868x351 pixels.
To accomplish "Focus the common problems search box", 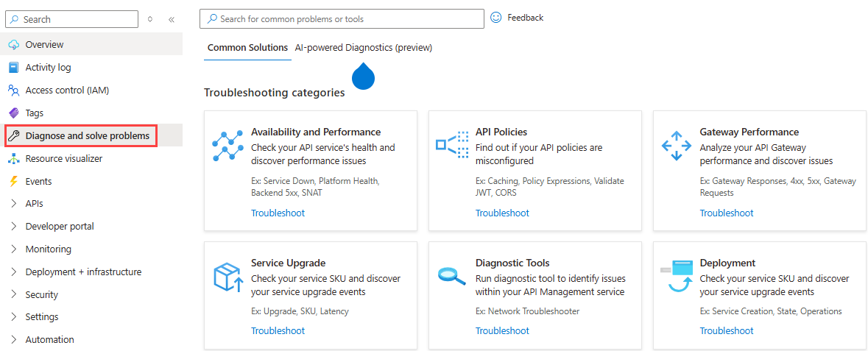I will point(346,19).
